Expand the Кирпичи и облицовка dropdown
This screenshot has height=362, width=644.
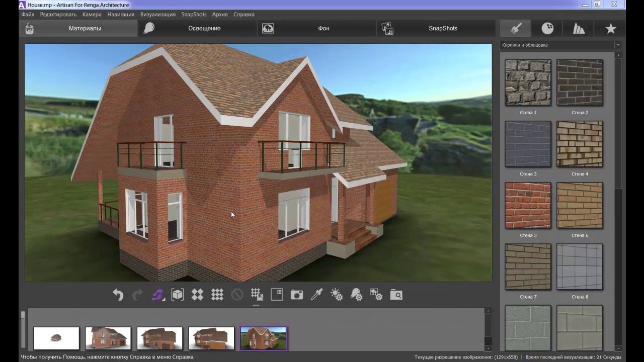(x=618, y=45)
